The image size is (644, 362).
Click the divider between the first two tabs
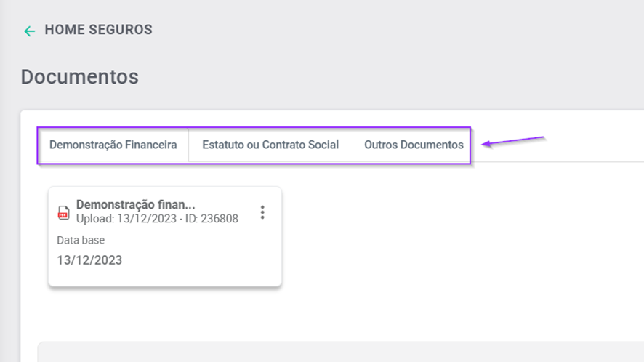[189, 145]
